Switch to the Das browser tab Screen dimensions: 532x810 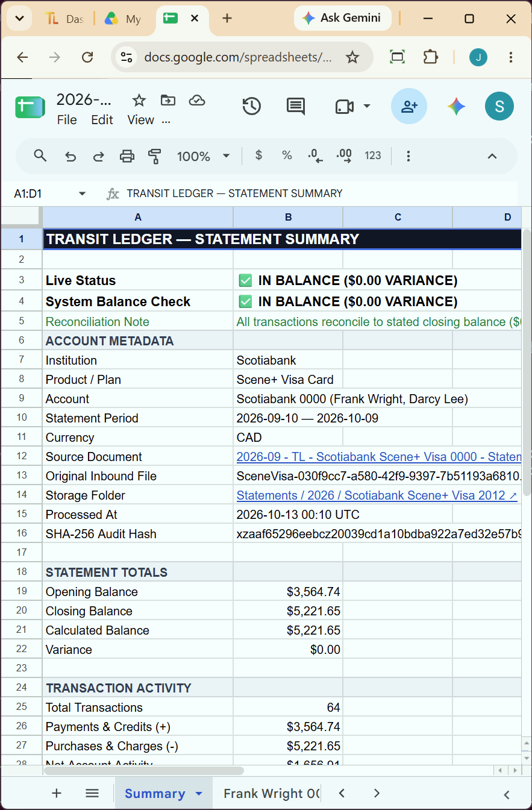click(64, 19)
